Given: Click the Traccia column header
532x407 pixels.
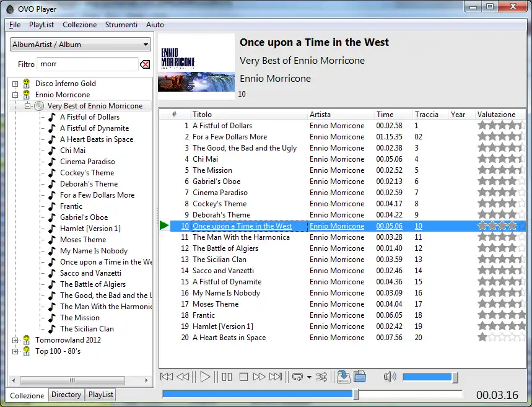Looking at the screenshot, I should click(430, 115).
